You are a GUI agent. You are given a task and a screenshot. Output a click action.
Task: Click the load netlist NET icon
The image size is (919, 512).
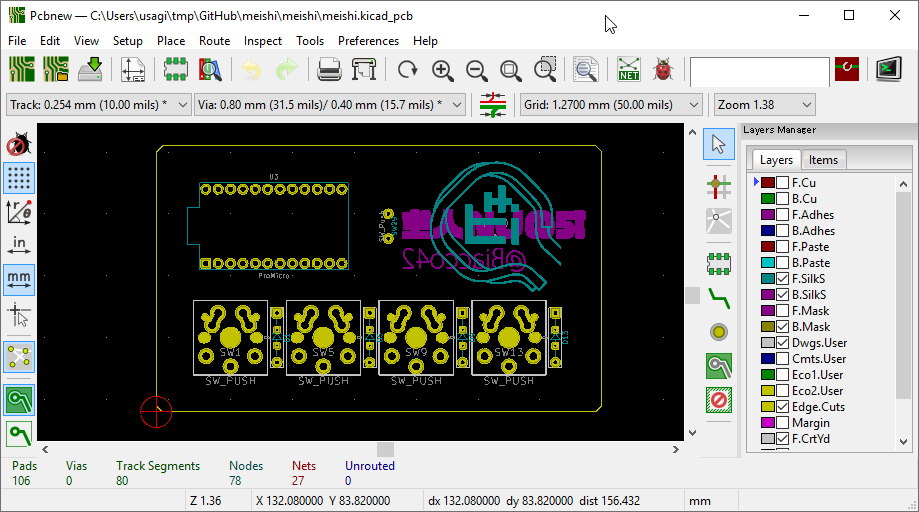click(629, 69)
